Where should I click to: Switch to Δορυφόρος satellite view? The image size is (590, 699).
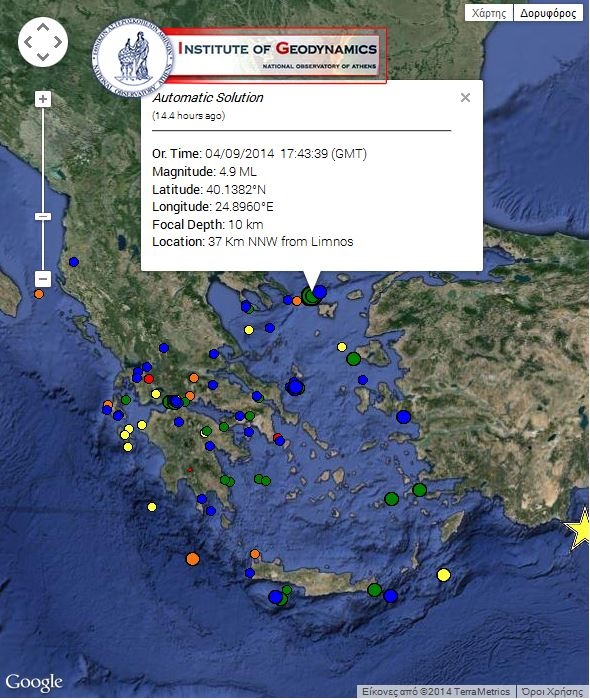[x=548, y=13]
